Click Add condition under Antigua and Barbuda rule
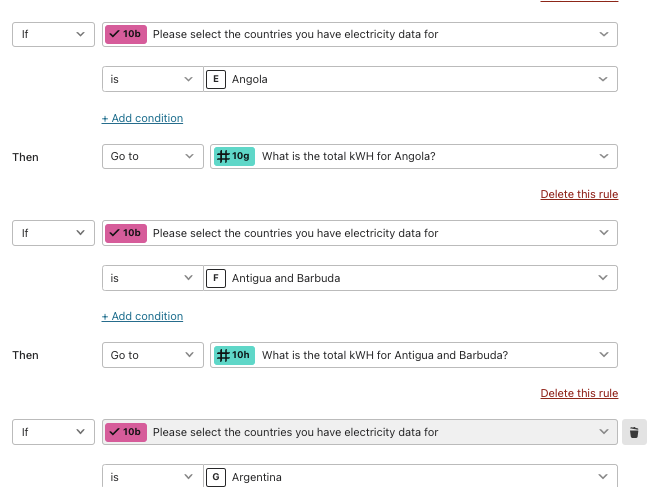 pyautogui.click(x=142, y=316)
